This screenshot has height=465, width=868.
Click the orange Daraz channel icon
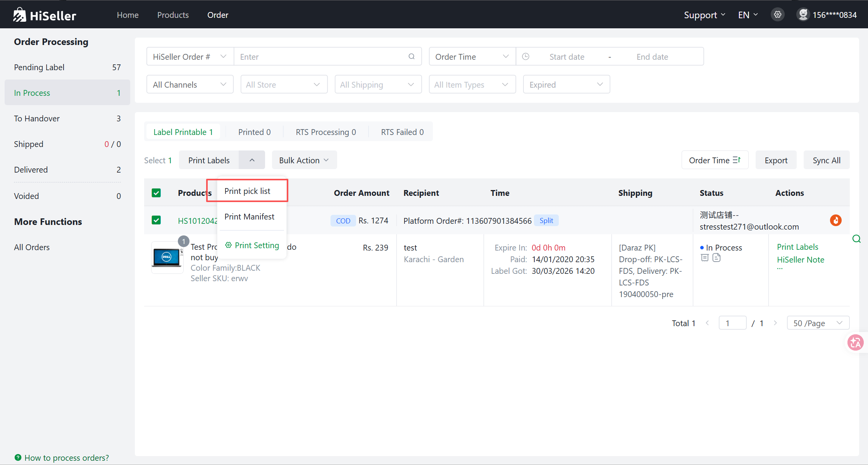click(835, 220)
